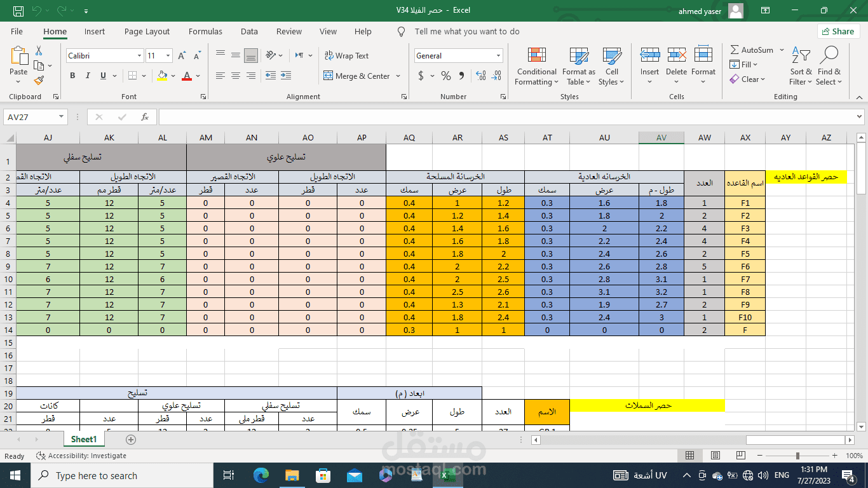Click the Borders icon
The width and height of the screenshot is (868, 488).
coord(131,76)
